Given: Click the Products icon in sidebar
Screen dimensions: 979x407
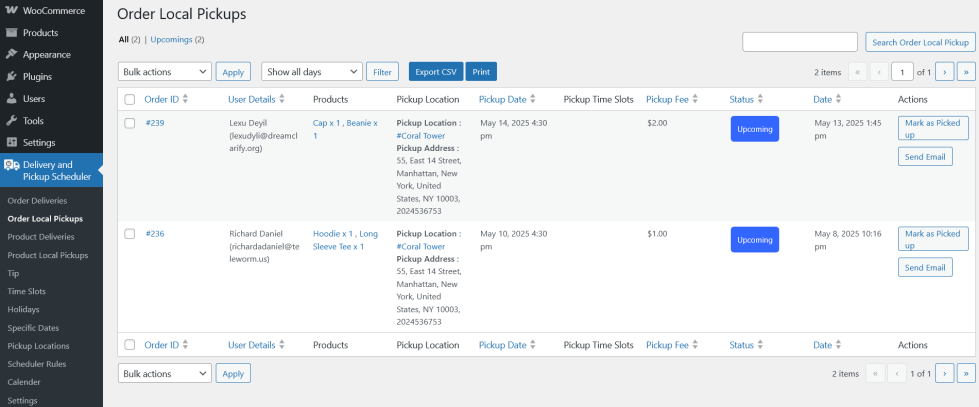Looking at the screenshot, I should pyautogui.click(x=11, y=32).
